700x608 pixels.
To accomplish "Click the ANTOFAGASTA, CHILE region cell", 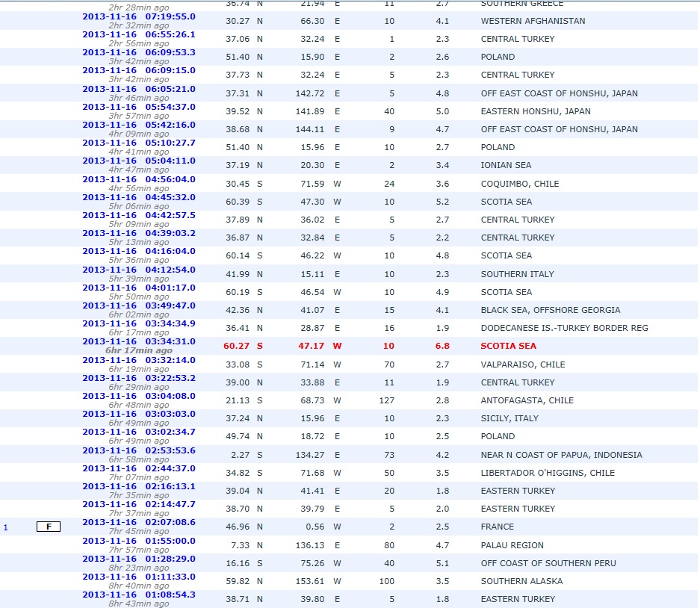I will pos(527,400).
